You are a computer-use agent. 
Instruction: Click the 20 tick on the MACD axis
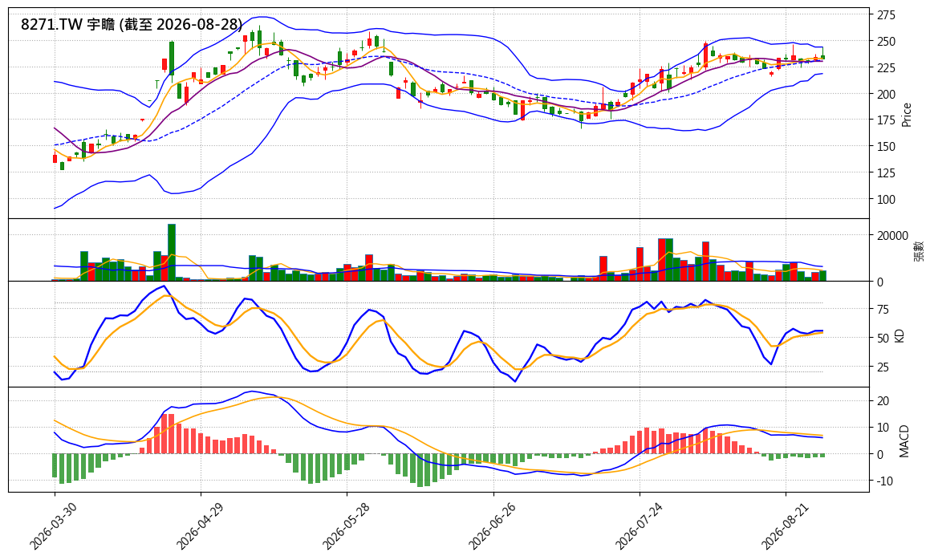(883, 401)
